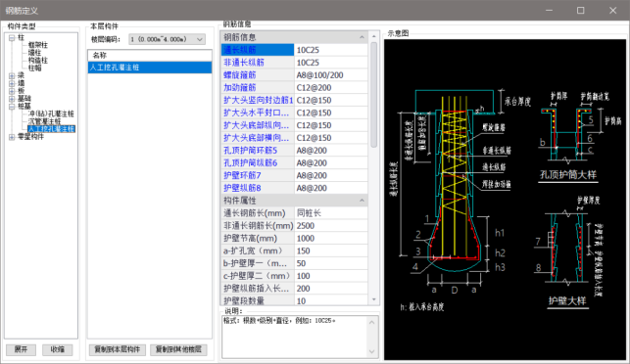Viewport: 630px width, 364px height.
Task: Expand the 梁 tree node
Action: click(x=12, y=76)
